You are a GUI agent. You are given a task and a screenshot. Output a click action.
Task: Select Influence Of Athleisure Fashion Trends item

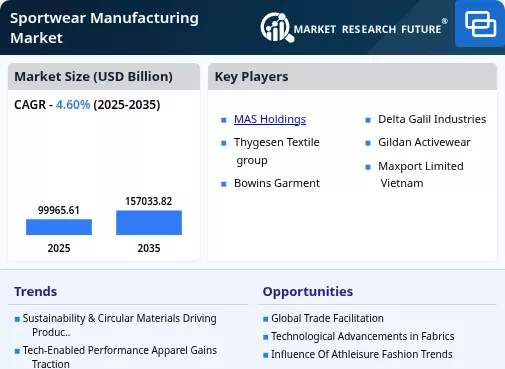362,354
